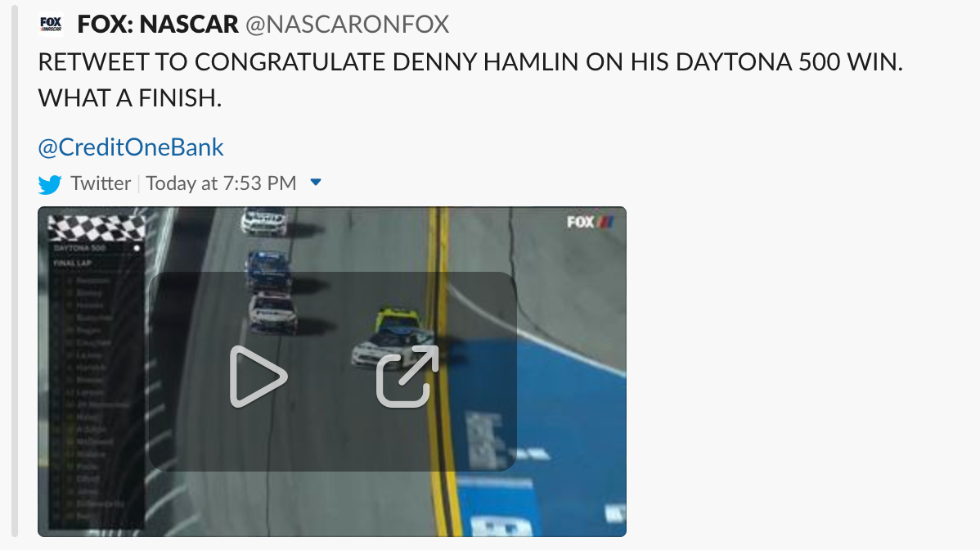This screenshot has width=980, height=560.
Task: Click the "Today at 7:53 PM" timestamp
Action: 221,183
